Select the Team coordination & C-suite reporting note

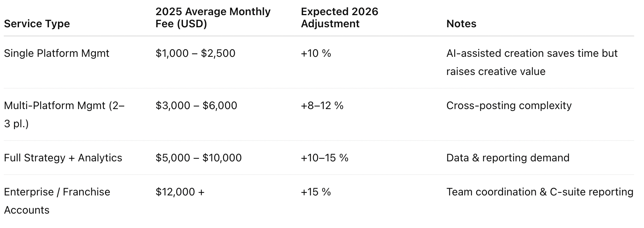click(x=540, y=192)
